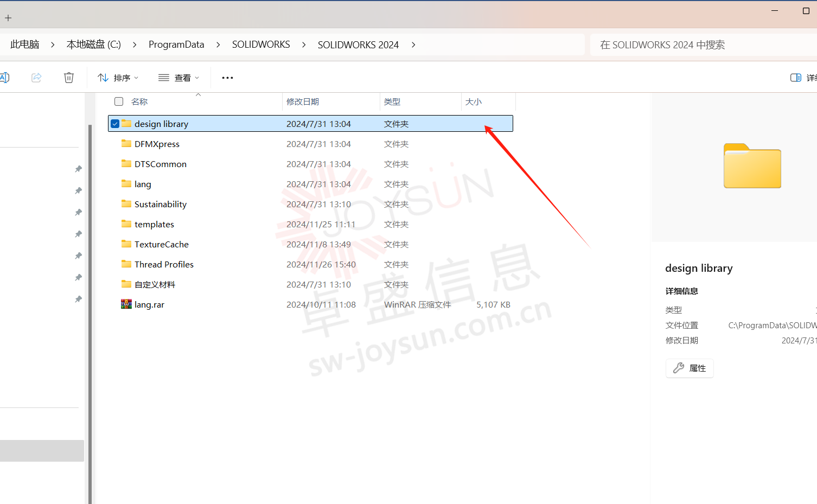Click the templates folder icon
Viewport: 817px width, 504px height.
(x=126, y=224)
